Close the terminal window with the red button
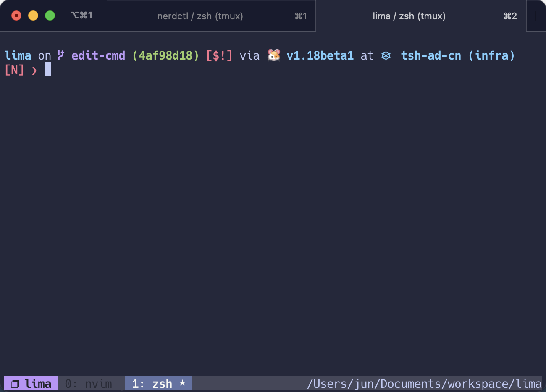 point(16,16)
